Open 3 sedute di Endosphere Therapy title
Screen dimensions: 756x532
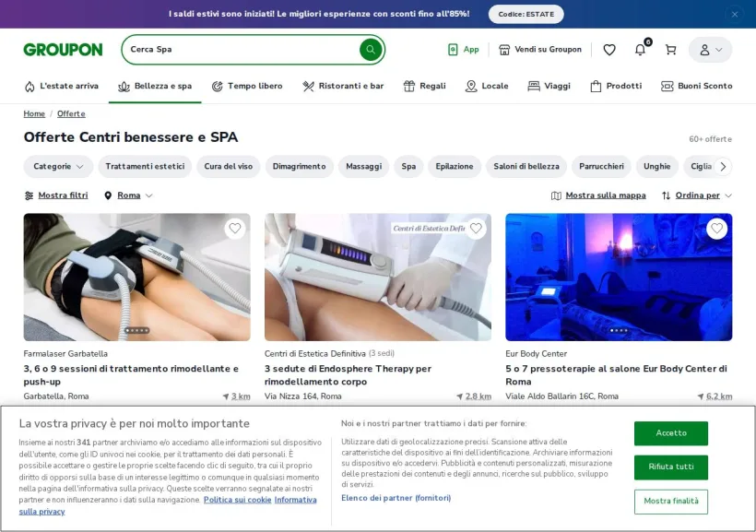tap(348, 374)
